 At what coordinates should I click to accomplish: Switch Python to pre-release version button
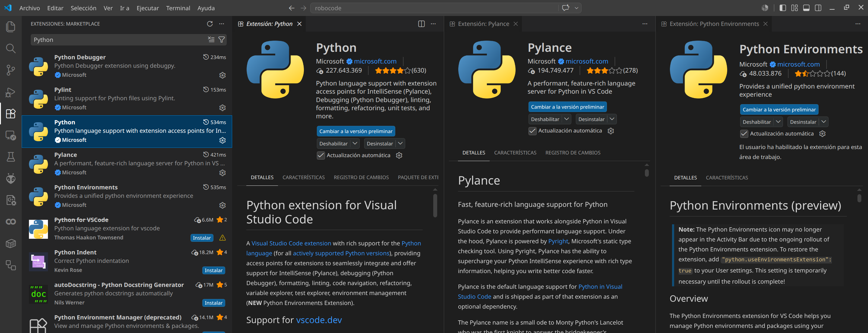click(x=356, y=131)
